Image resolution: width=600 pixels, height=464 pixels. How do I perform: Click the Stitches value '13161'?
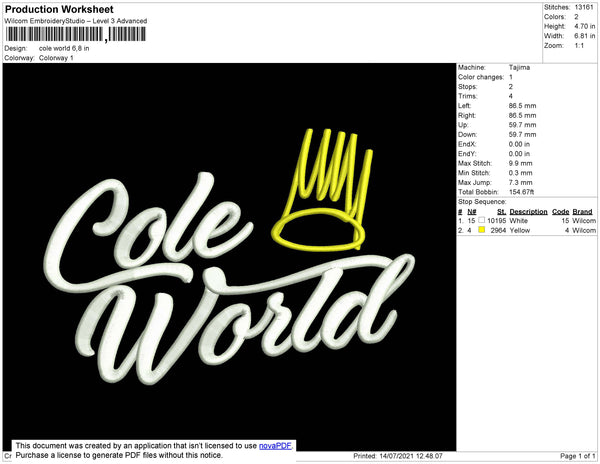pos(584,7)
